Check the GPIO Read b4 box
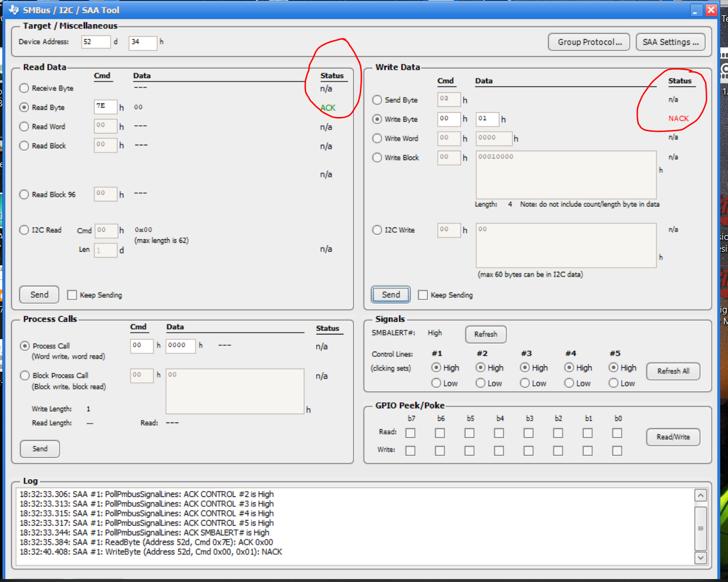Viewport: 728px width, 582px height. pos(499,433)
